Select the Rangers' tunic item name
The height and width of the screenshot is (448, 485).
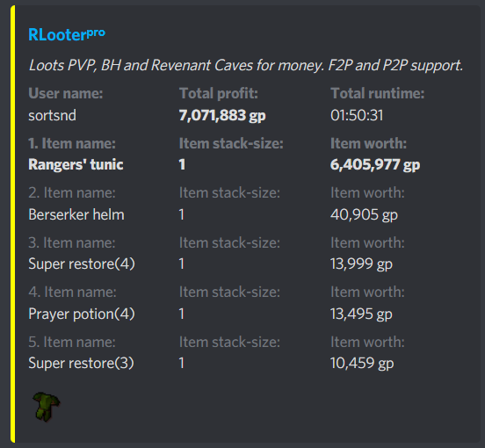point(76,164)
